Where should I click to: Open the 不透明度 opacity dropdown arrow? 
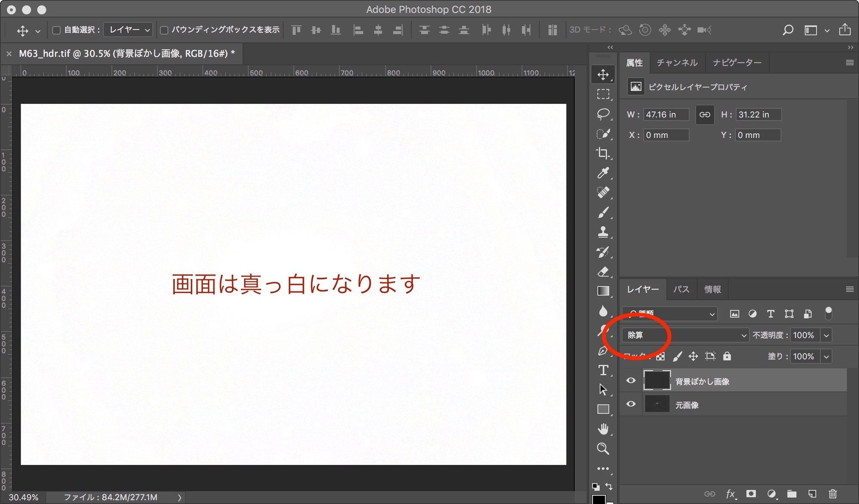(826, 335)
